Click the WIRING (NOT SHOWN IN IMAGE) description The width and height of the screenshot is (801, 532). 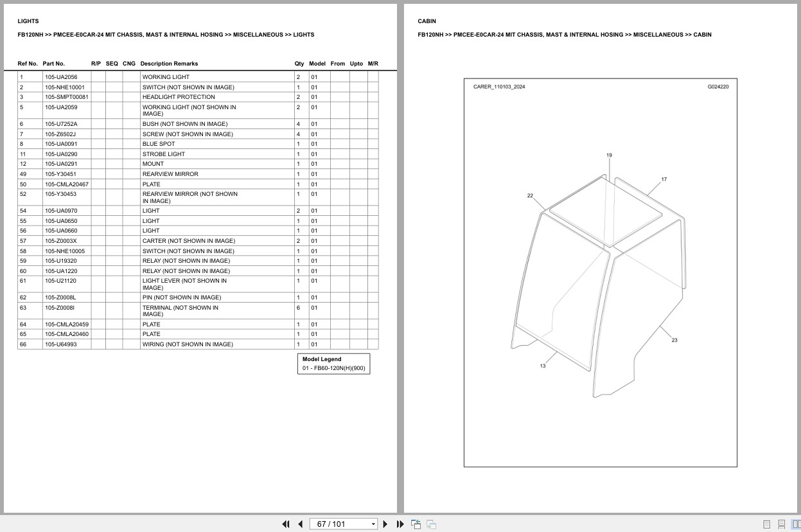[188, 344]
